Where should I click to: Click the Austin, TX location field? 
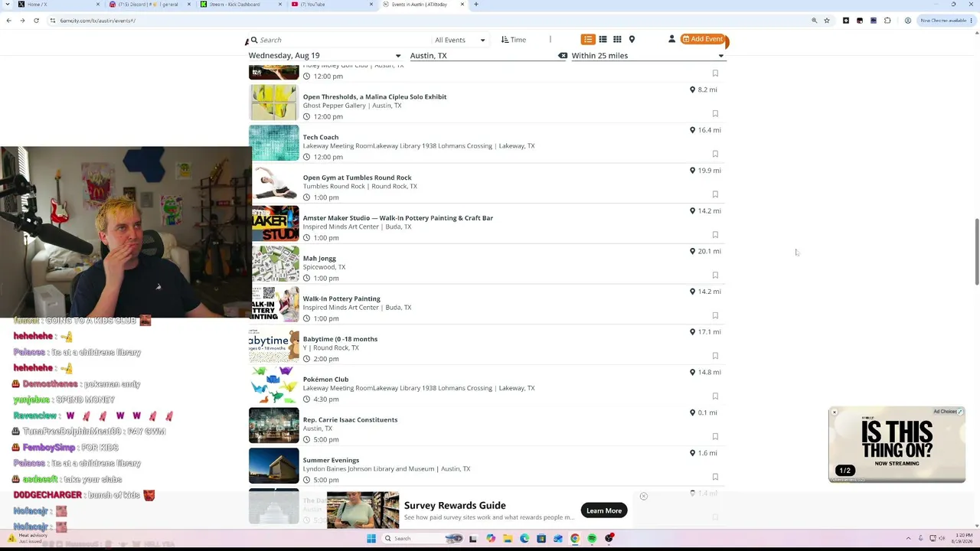tap(482, 56)
